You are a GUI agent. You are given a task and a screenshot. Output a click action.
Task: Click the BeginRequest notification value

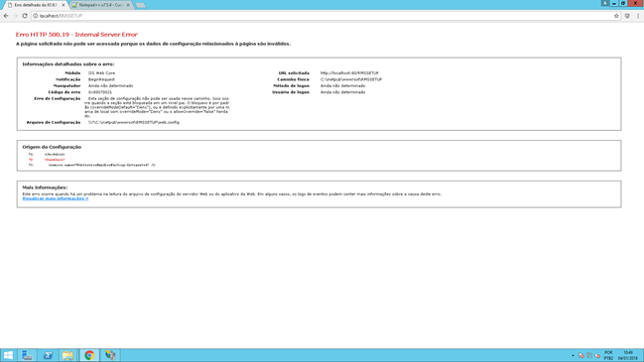click(x=101, y=79)
